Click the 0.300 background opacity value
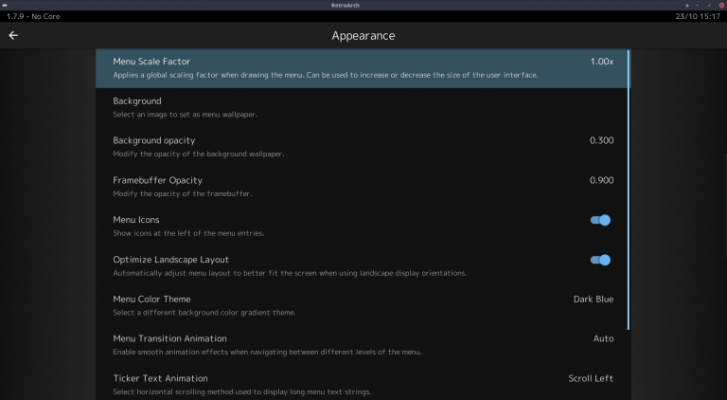727x400 pixels. pyautogui.click(x=601, y=140)
